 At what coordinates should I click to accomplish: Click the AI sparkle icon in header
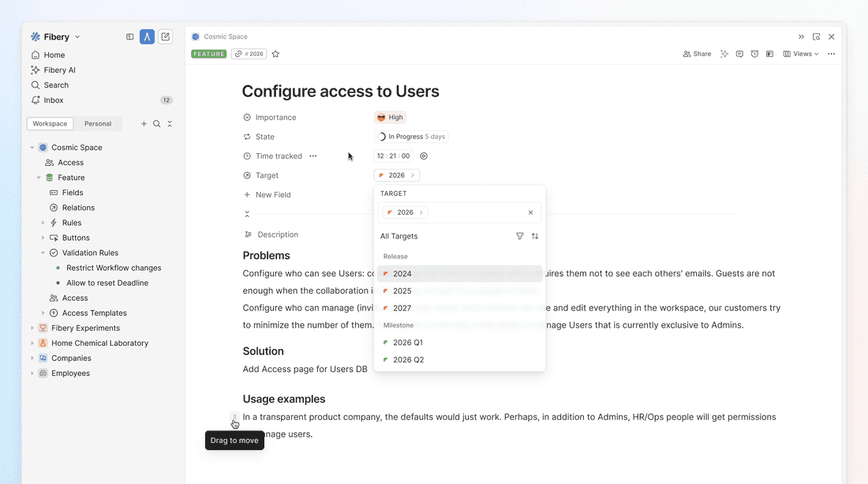pos(724,54)
